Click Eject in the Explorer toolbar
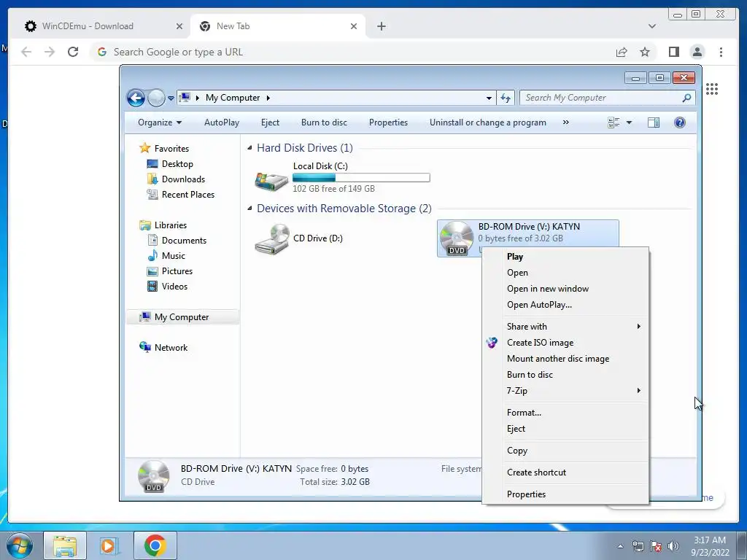 [x=270, y=122]
